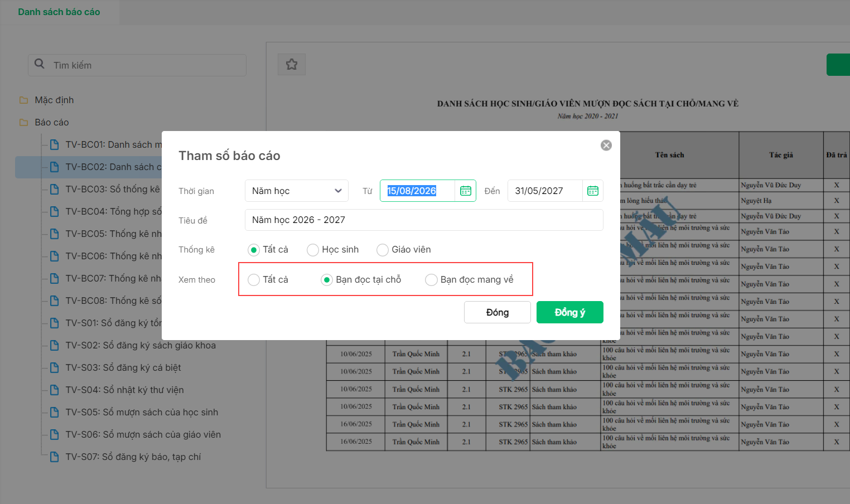850x504 pixels.
Task: Click TV-S05 document icon
Action: coord(54,412)
